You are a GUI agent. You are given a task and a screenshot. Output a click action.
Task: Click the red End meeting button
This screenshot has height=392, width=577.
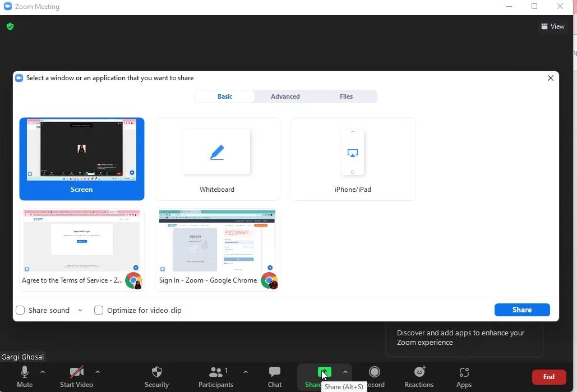pos(548,377)
